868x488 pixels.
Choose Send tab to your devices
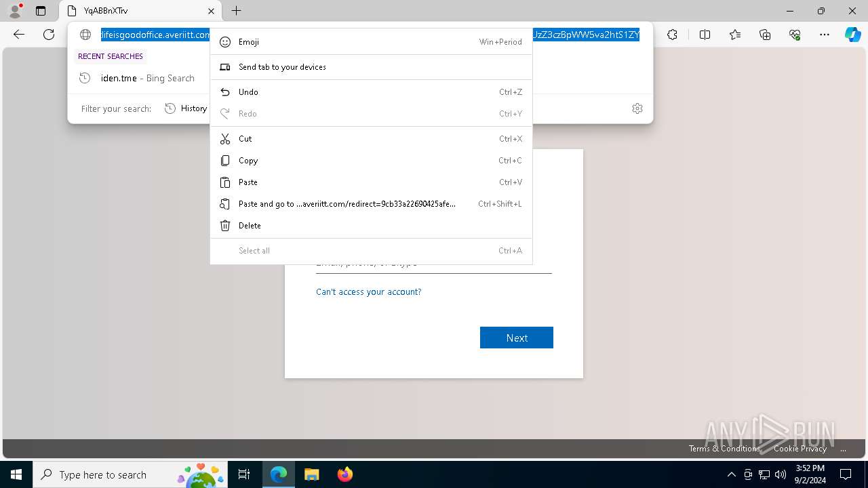pyautogui.click(x=371, y=67)
